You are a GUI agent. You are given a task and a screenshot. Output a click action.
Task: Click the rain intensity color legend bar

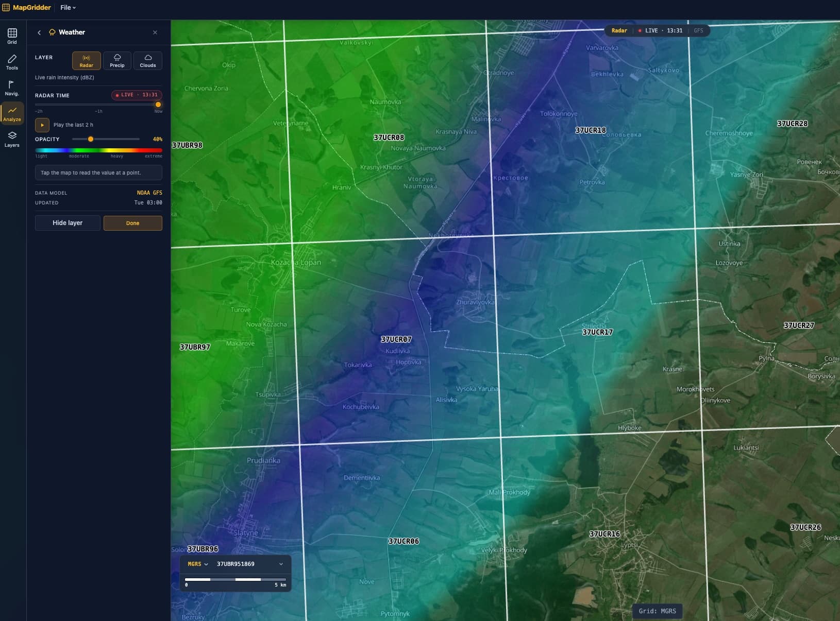(x=98, y=150)
